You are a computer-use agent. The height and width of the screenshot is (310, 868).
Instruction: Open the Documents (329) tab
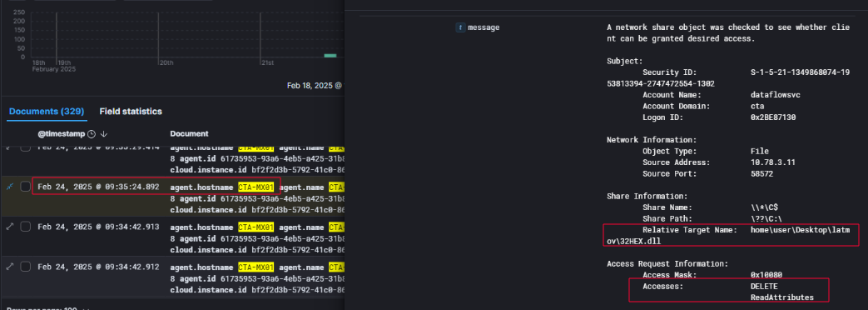coord(47,112)
